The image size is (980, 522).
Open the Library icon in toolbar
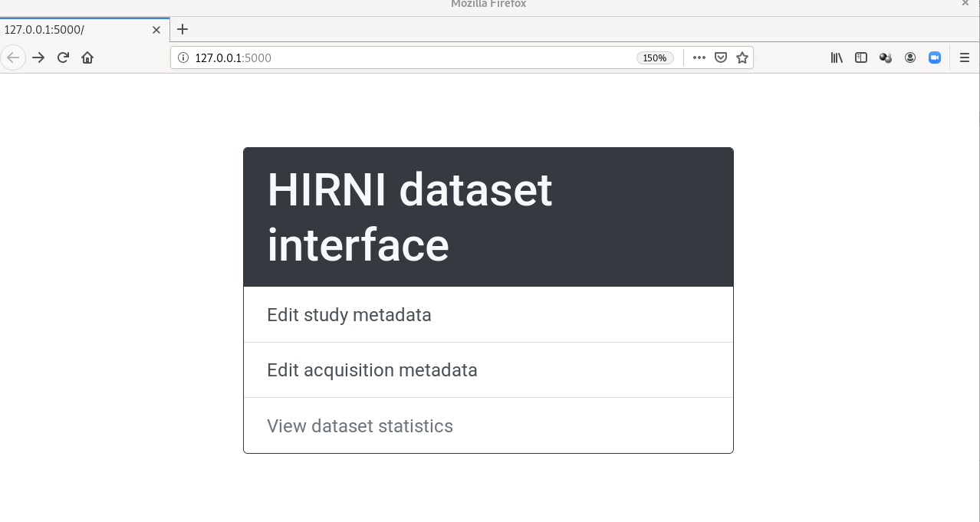837,57
